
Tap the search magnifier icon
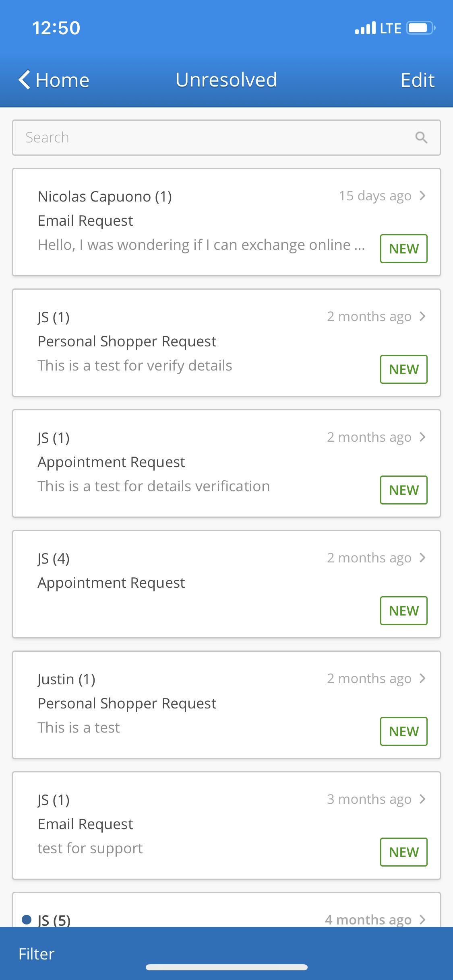pos(421,138)
